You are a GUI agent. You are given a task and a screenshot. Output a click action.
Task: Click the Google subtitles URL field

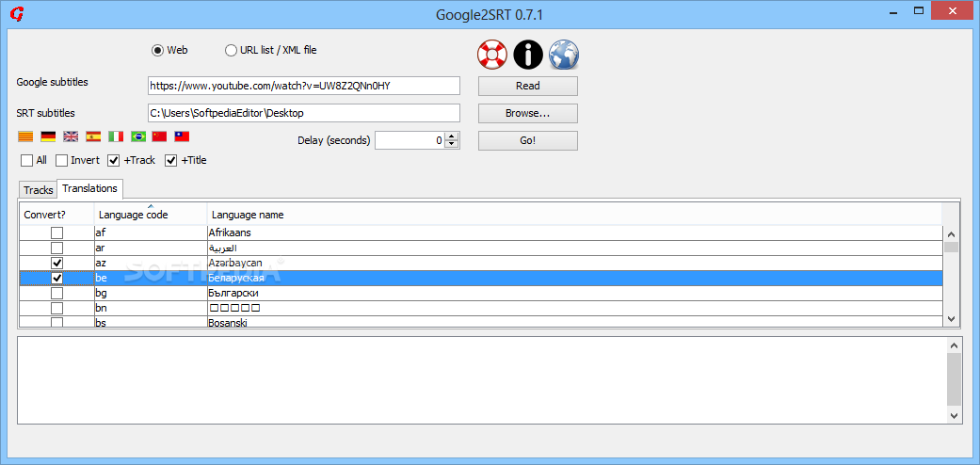[304, 86]
